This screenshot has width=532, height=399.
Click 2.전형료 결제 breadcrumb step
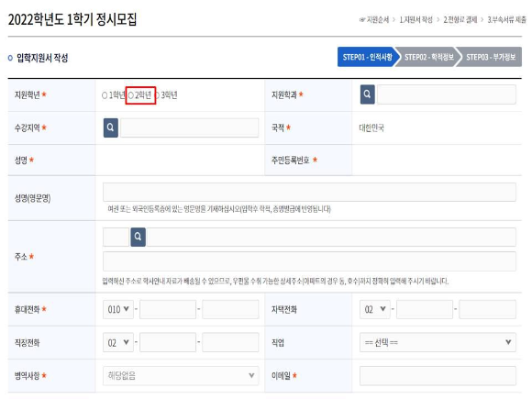460,19
